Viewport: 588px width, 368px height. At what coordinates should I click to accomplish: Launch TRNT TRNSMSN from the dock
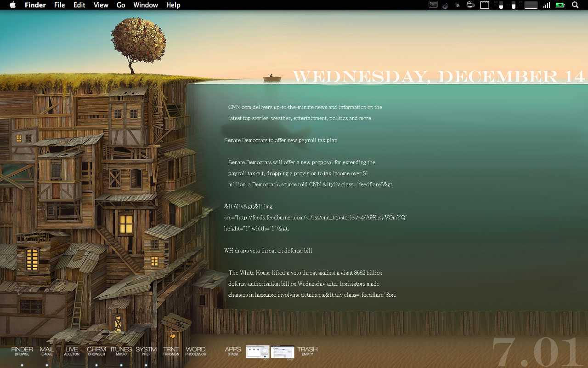pos(171,351)
